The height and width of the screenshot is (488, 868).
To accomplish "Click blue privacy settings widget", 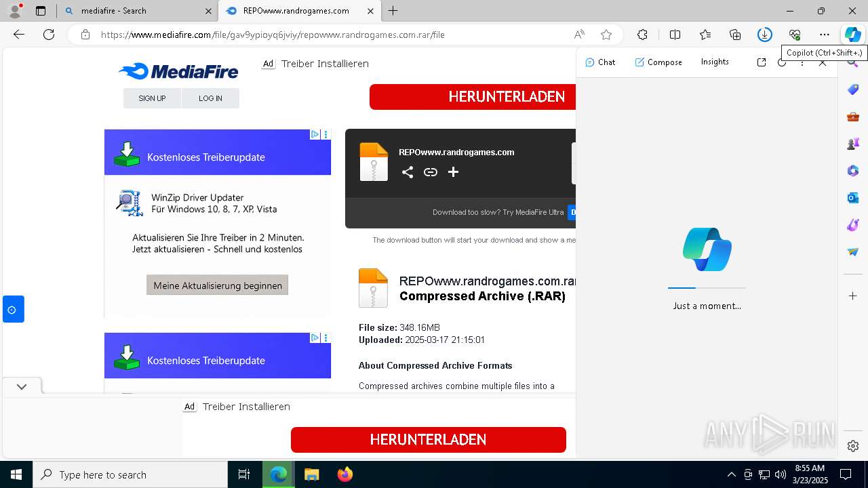I will tap(13, 309).
